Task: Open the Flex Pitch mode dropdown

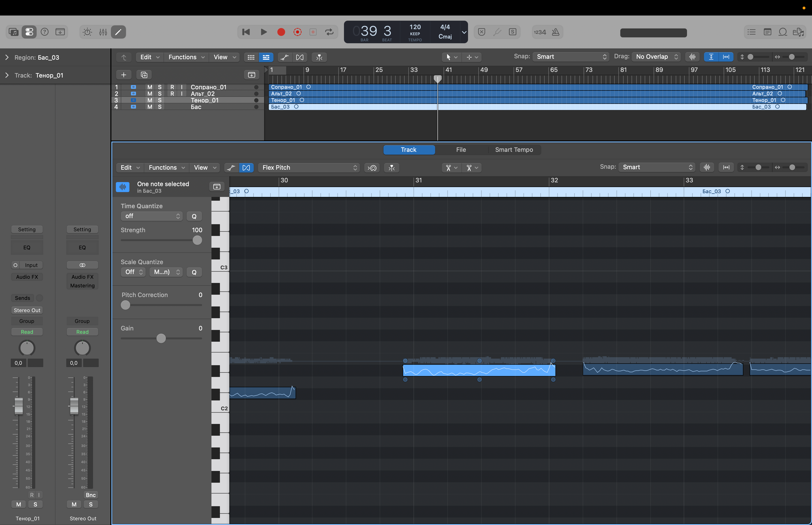Action: (x=309, y=168)
